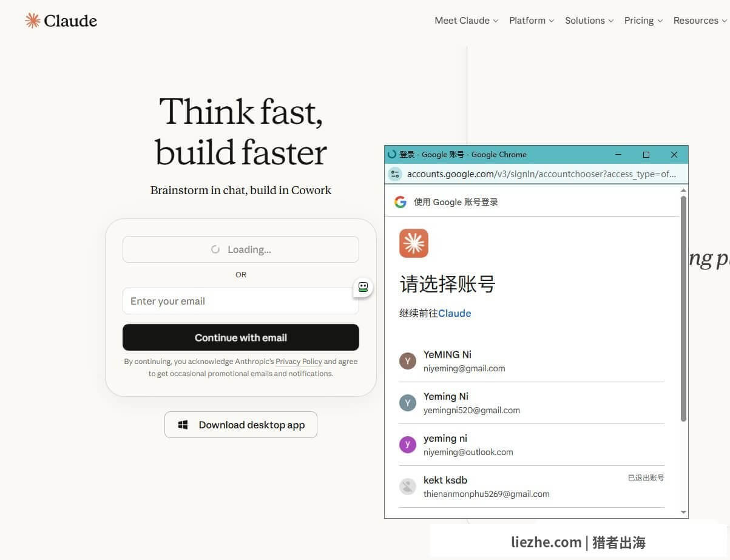
Task: Expand the Pricing chevron arrow
Action: [660, 21]
